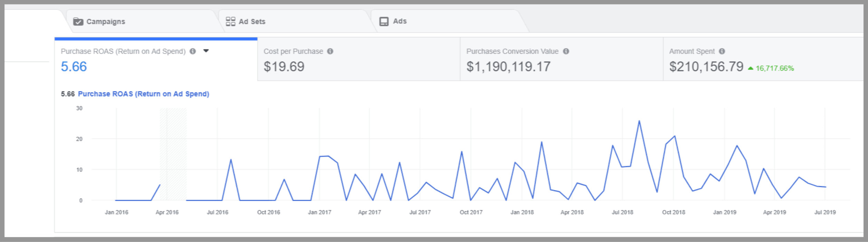This screenshot has height=242, width=868.
Task: Click the Jan 2017 x-axis label
Action: [x=319, y=212]
